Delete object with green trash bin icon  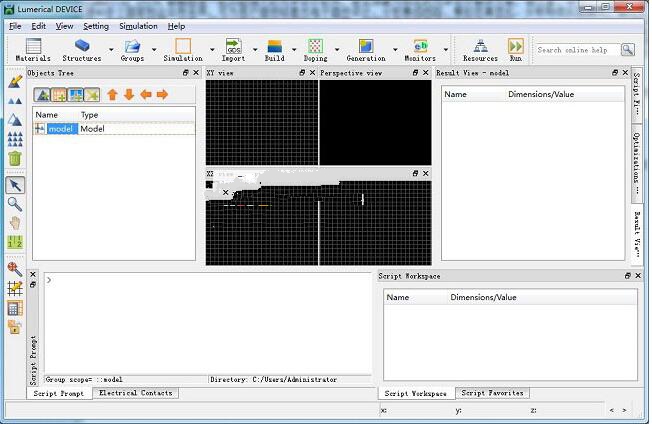pyautogui.click(x=15, y=158)
